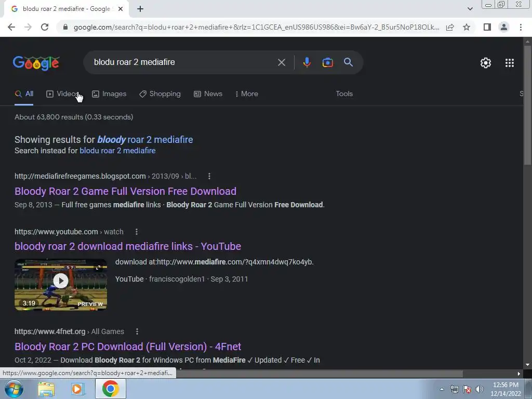Switch to the Images tab
The image size is (532, 399).
(109, 94)
